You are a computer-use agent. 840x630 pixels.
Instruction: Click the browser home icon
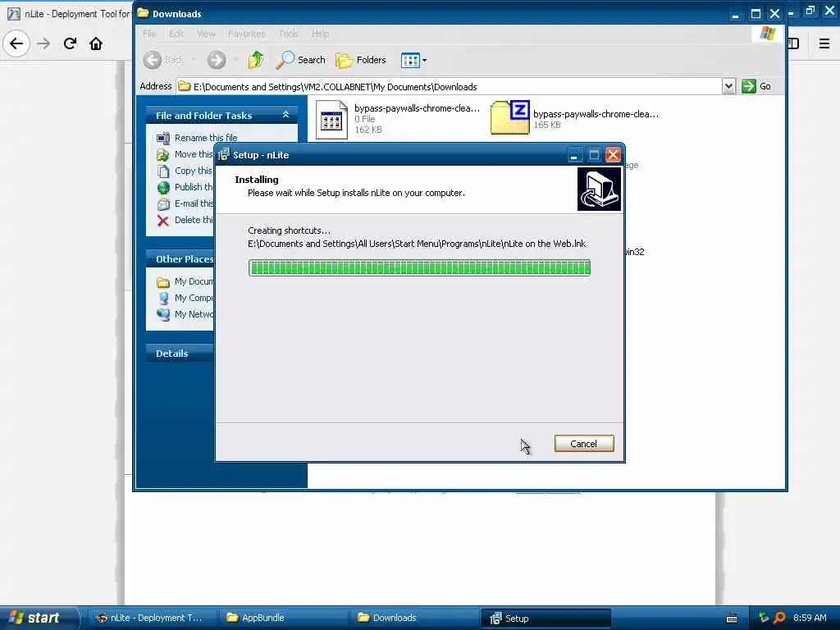click(x=96, y=43)
